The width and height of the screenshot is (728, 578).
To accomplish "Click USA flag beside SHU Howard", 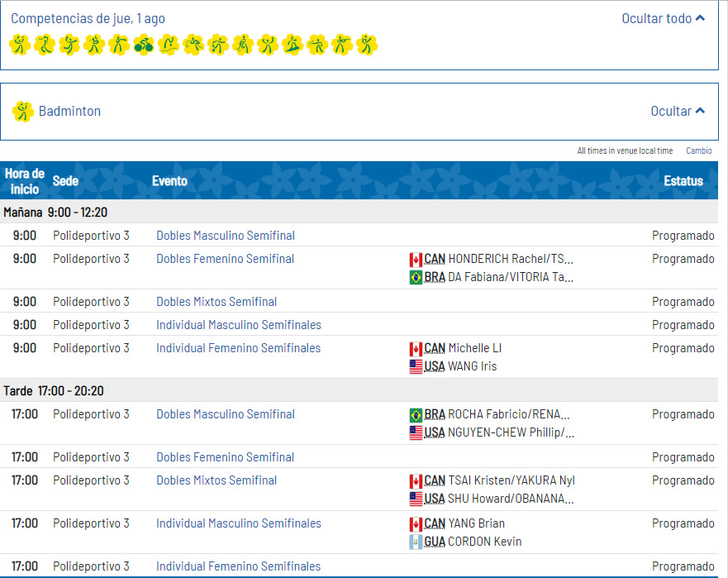I will (x=416, y=499).
